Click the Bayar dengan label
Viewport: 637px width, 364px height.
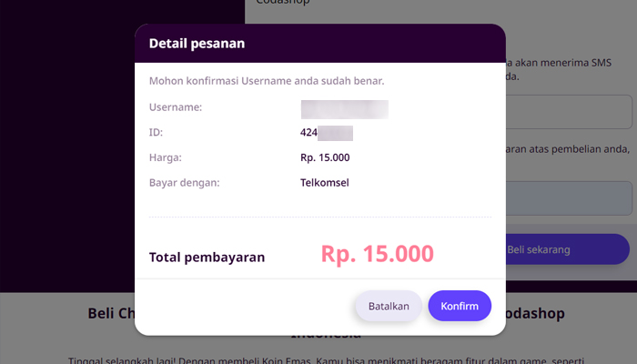pos(185,183)
